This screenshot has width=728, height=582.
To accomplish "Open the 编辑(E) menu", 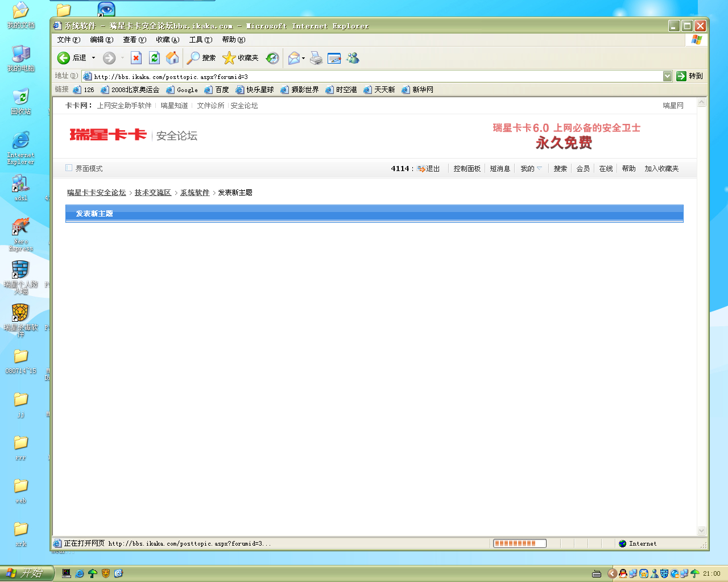I will [x=102, y=40].
